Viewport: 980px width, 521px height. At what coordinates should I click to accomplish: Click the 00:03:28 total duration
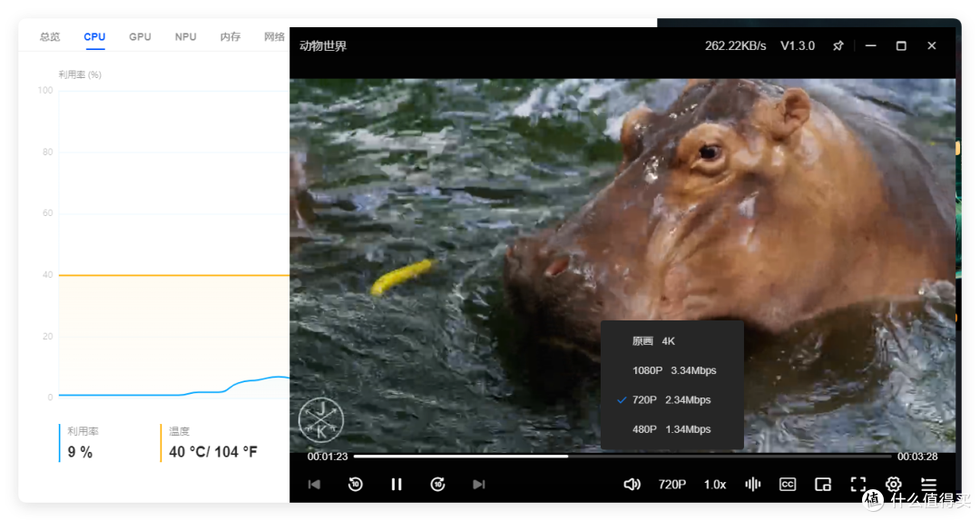(917, 457)
